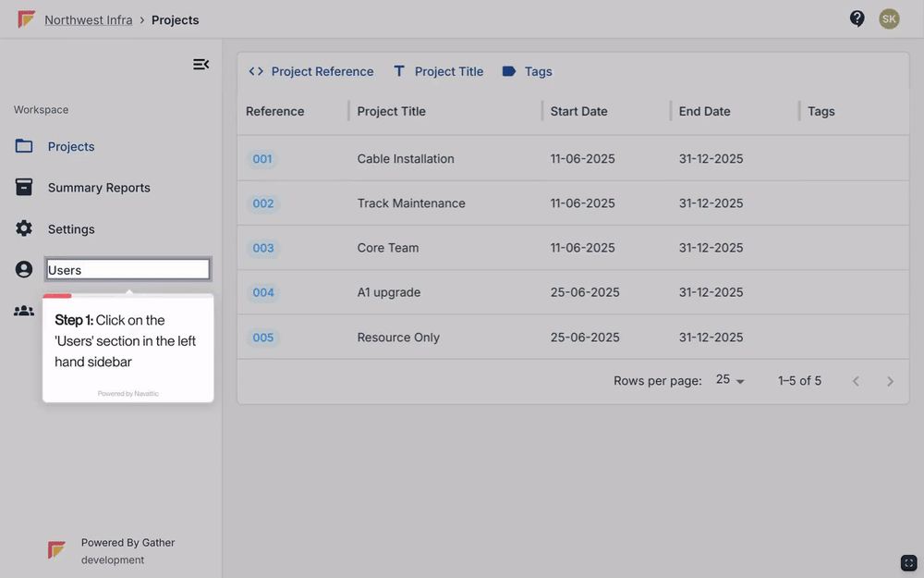
Task: Click the Projects breadcrumb
Action: pyautogui.click(x=175, y=20)
